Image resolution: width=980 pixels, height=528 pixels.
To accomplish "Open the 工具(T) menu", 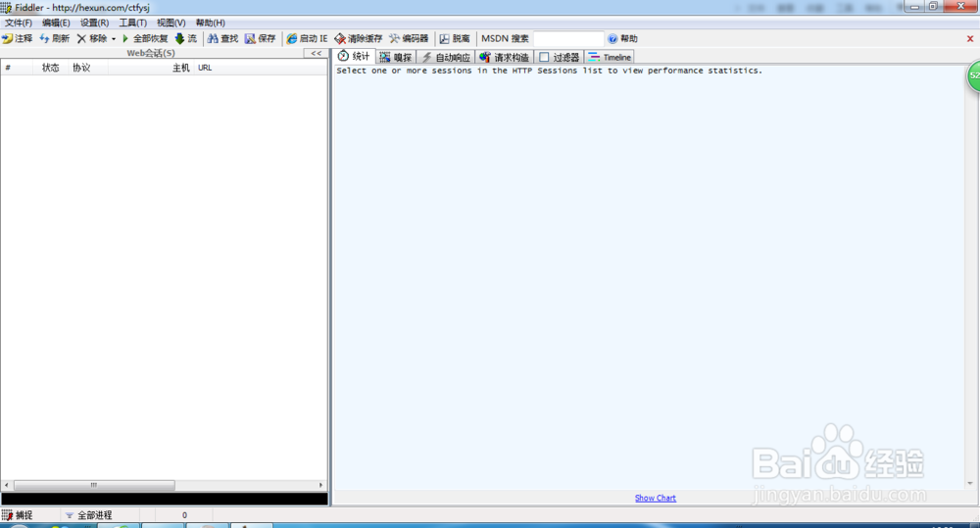I will pos(132,23).
